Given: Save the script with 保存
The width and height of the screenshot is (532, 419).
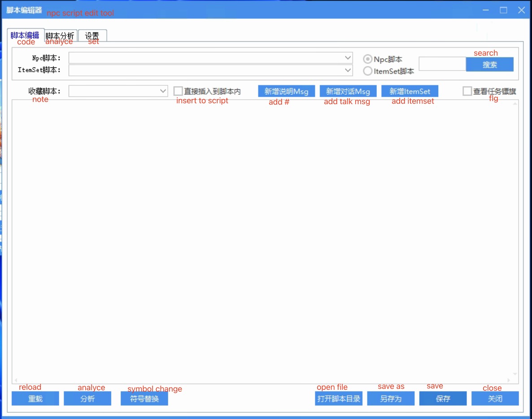Looking at the screenshot, I should (443, 399).
